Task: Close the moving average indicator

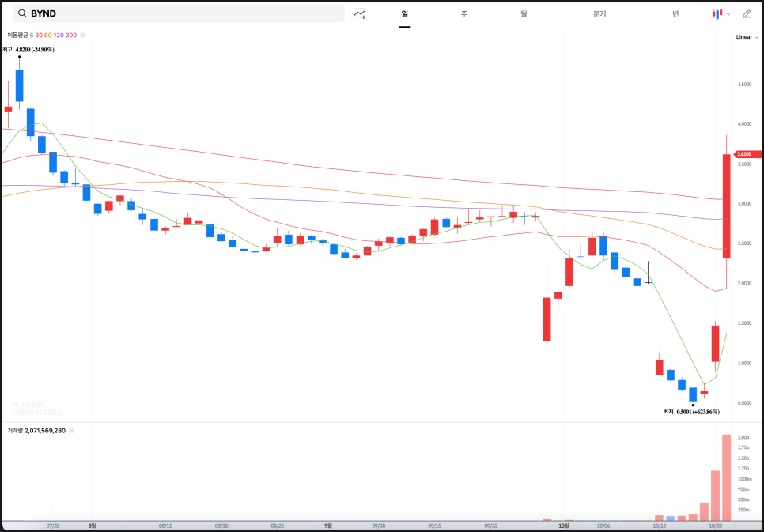Action: (83, 35)
